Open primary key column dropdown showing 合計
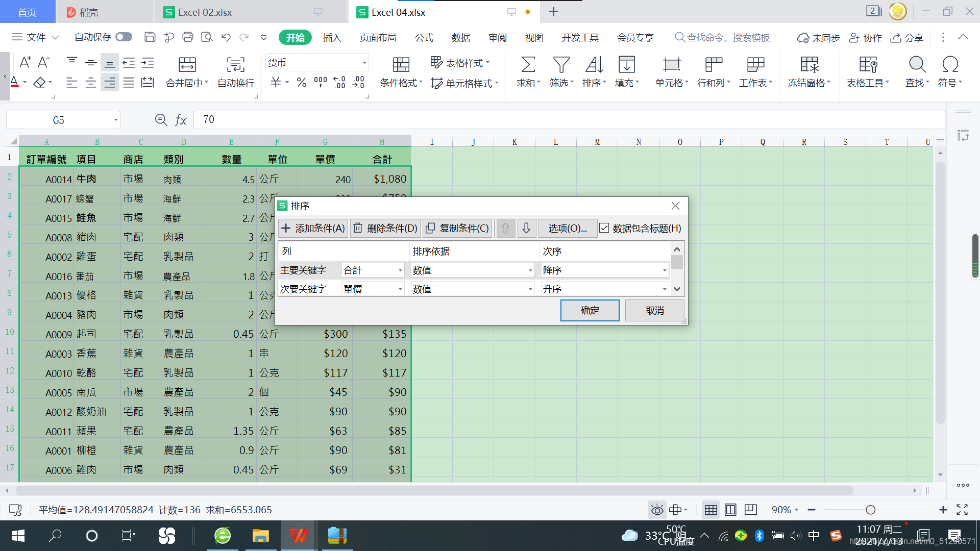This screenshot has height=551, width=980. [400, 270]
